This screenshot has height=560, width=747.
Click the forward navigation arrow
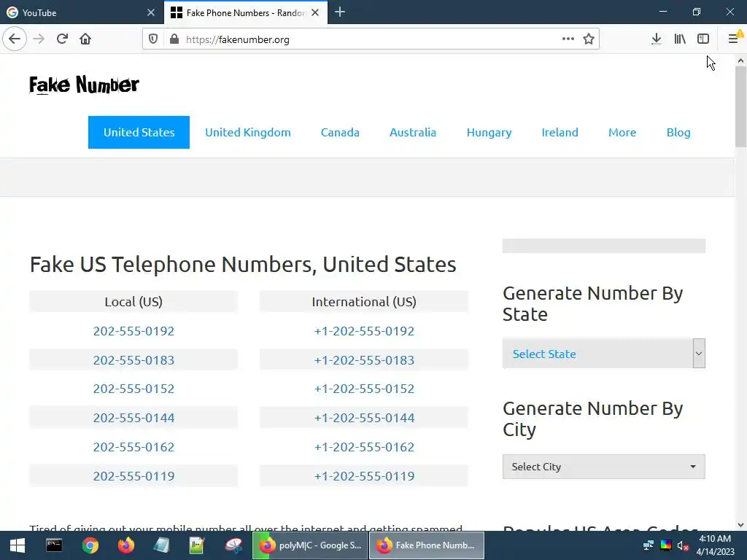click(39, 39)
